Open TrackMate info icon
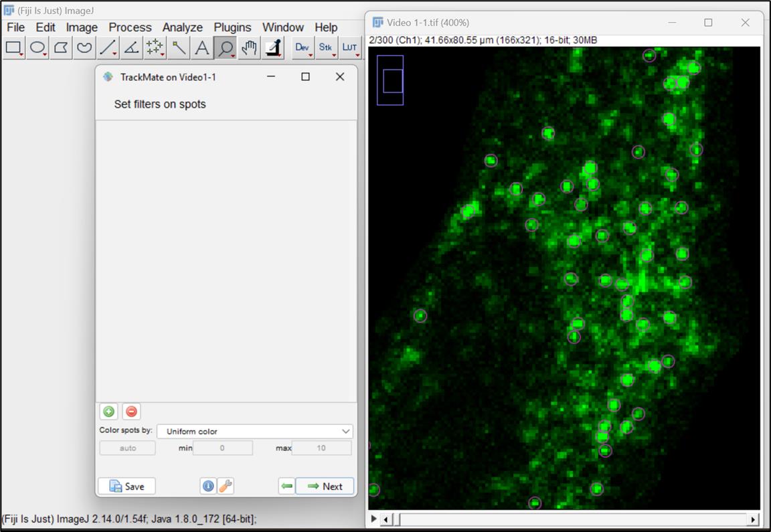771x532 pixels. [x=208, y=486]
